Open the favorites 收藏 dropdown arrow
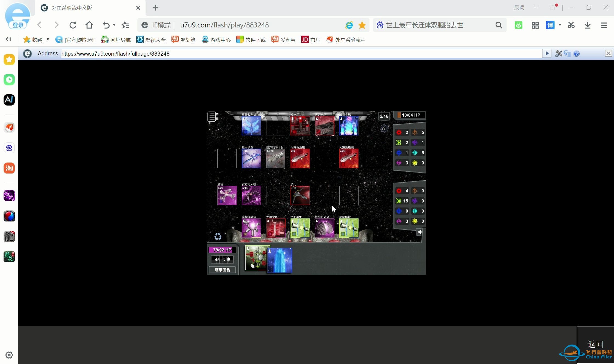Screen dimensions: 614x364 pyautogui.click(x=48, y=39)
